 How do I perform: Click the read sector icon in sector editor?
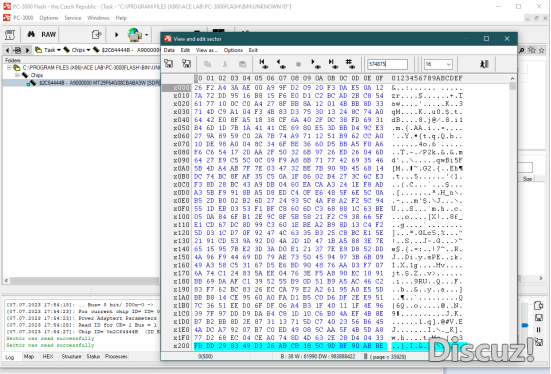(169, 64)
